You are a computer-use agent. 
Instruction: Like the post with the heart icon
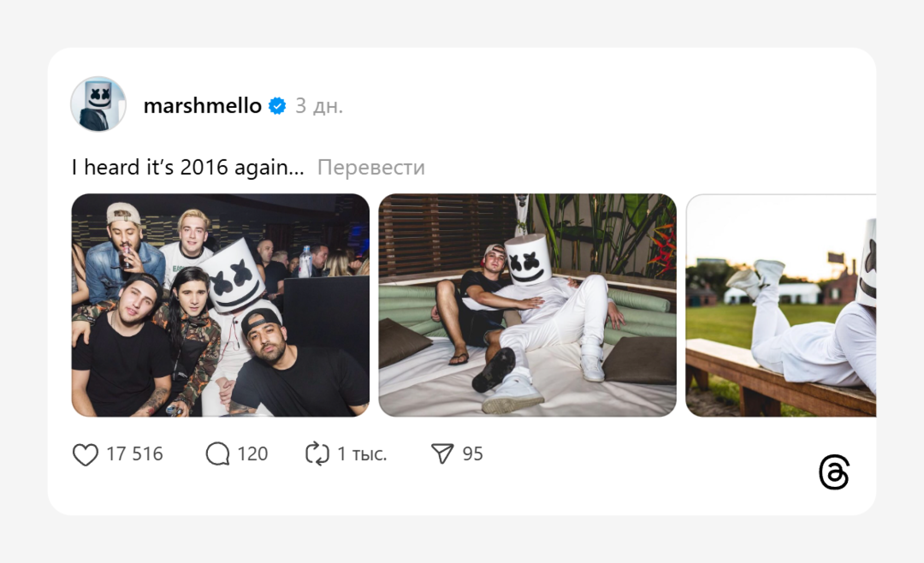[86, 454]
